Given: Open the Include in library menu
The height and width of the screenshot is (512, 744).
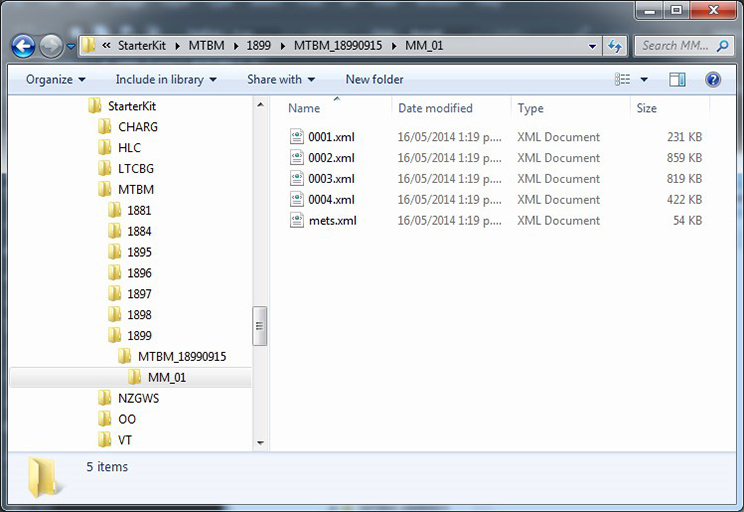Looking at the screenshot, I should 166,79.
